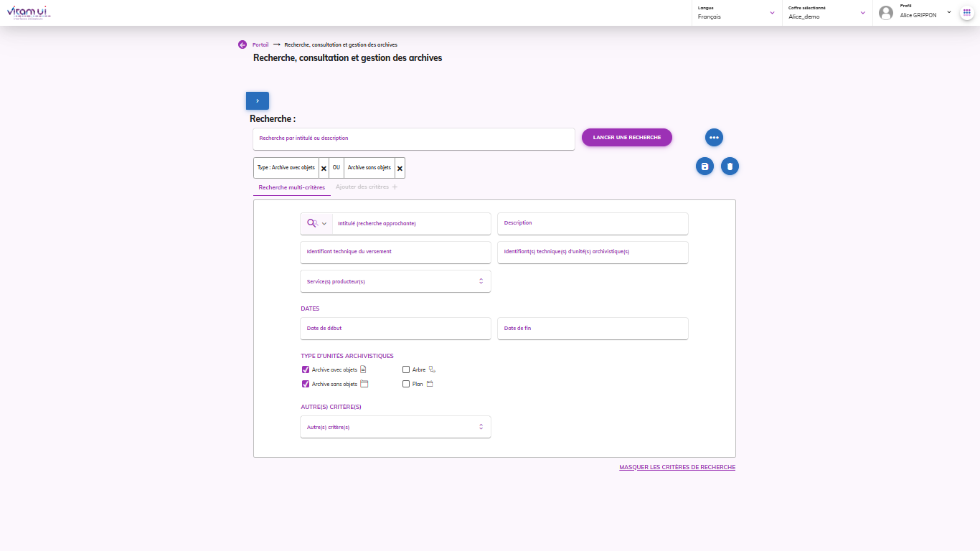Click 'Lancer une recherche' button
The width and height of the screenshot is (980, 551).
[x=626, y=138]
